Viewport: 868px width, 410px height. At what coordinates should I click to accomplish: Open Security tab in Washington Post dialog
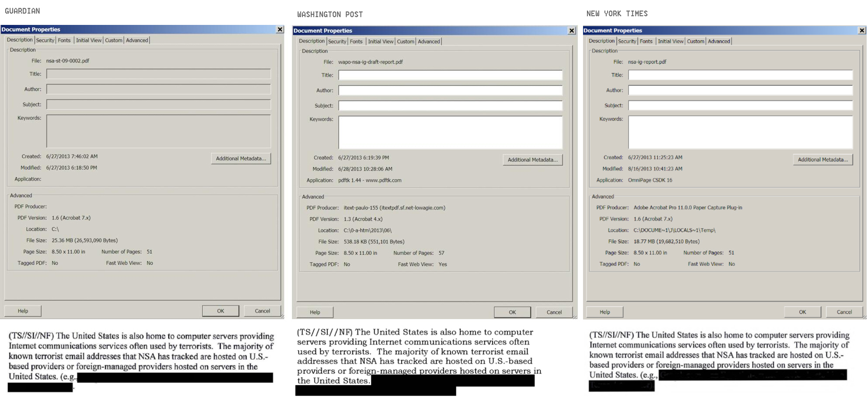click(337, 42)
